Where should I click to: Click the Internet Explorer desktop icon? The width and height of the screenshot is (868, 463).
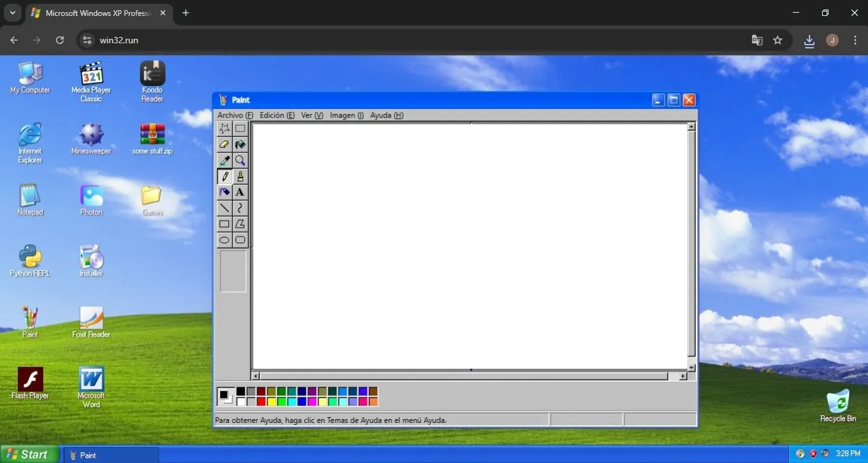pyautogui.click(x=30, y=143)
